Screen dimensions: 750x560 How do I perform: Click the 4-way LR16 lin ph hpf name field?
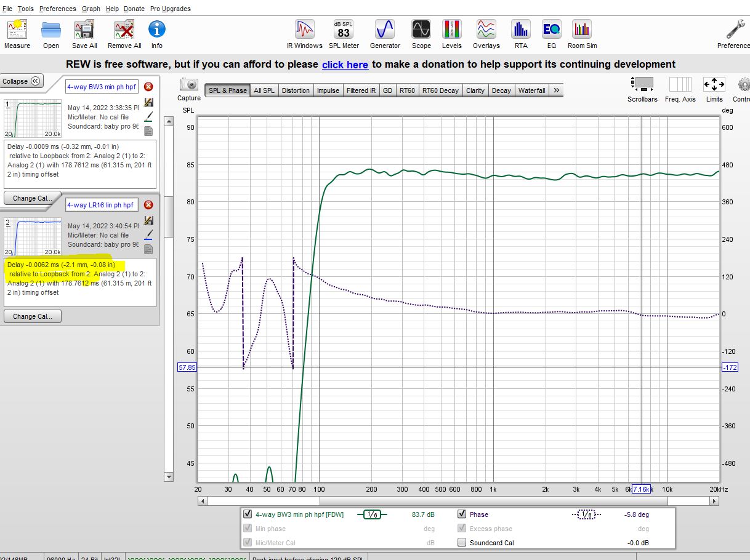point(102,205)
